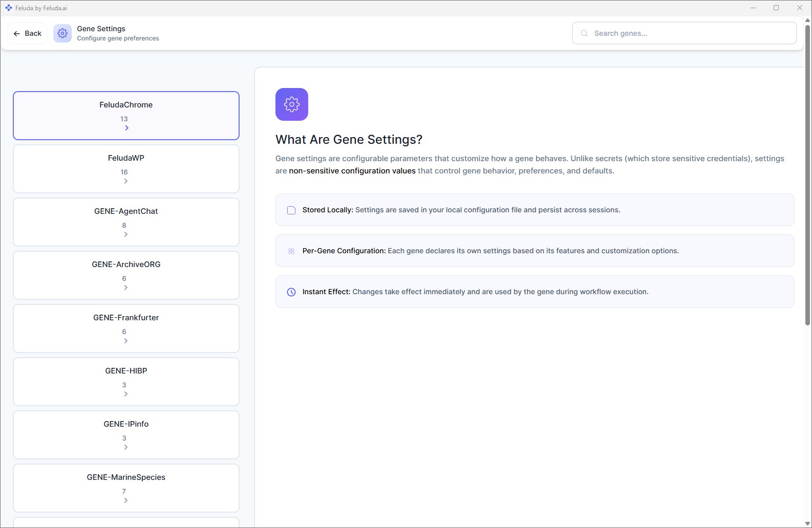The width and height of the screenshot is (812, 528).
Task: Click the magnifier icon in search box
Action: [584, 33]
